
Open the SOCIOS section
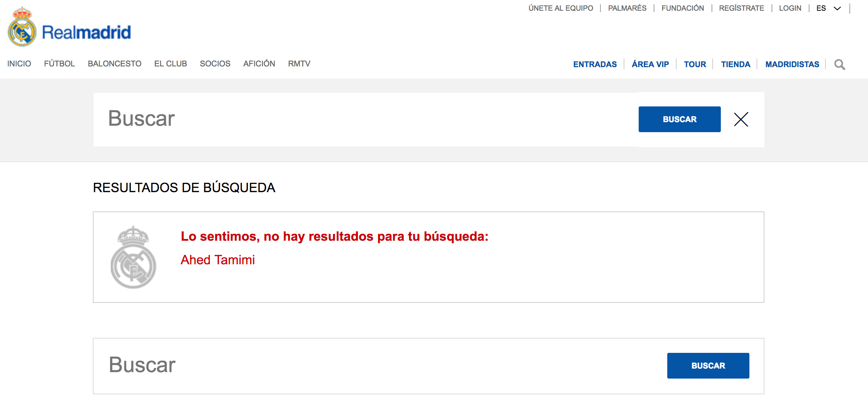click(215, 64)
